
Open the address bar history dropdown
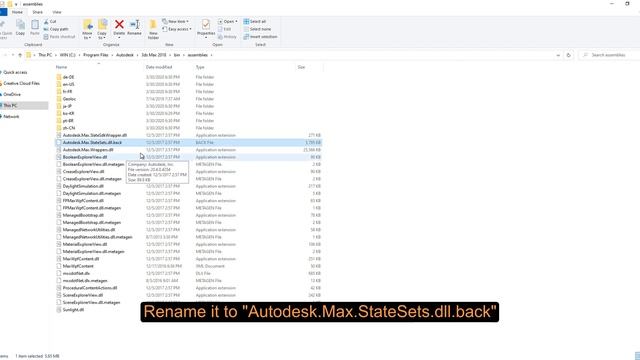click(558, 55)
